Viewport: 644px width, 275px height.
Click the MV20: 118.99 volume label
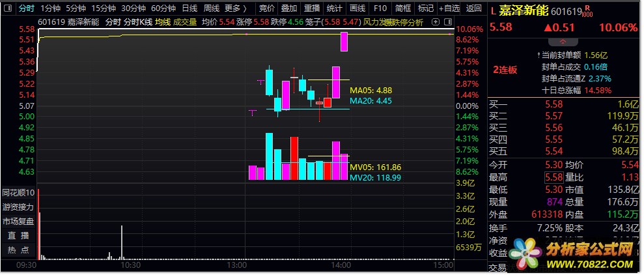[375, 178]
